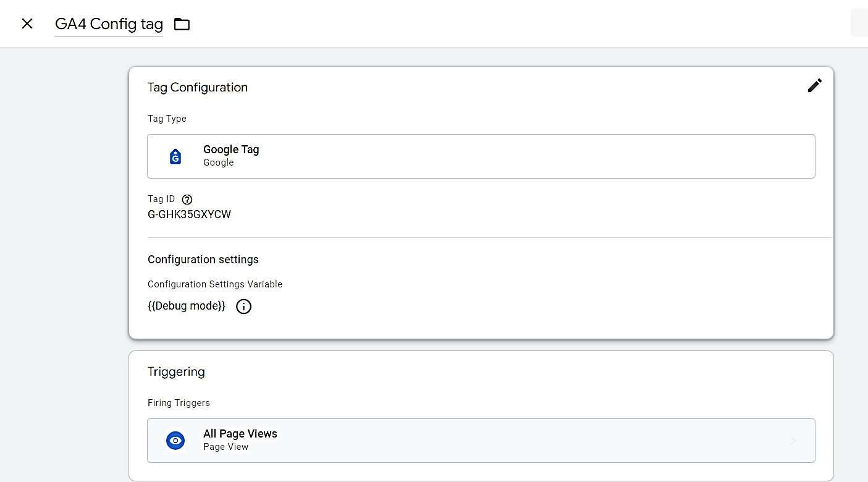
Task: Click the Page View subtitle text
Action: click(x=225, y=447)
